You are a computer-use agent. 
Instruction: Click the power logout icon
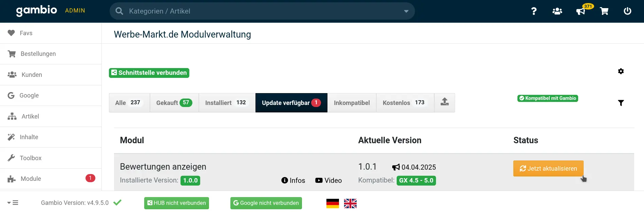pyautogui.click(x=627, y=11)
